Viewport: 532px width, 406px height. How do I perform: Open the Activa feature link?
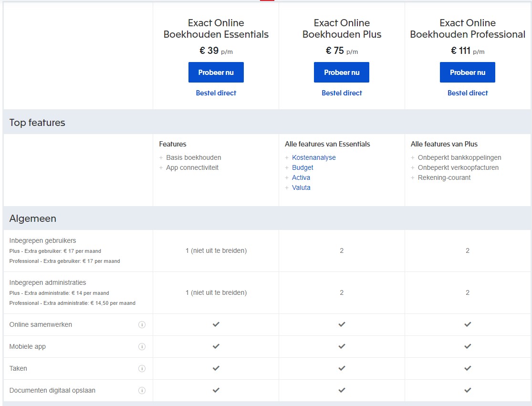point(301,177)
